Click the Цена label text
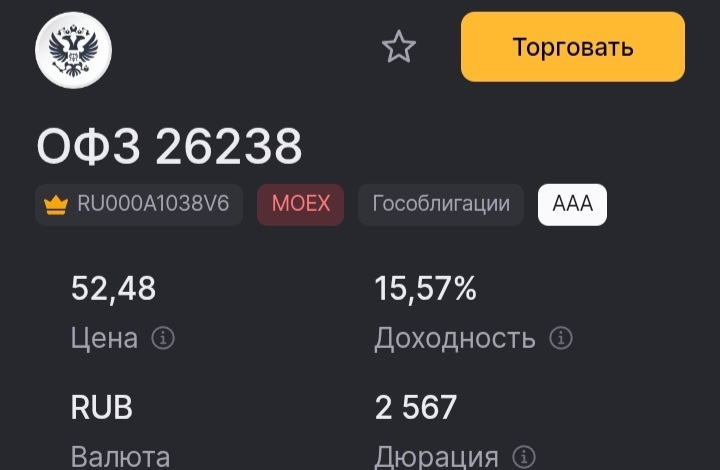Viewport: 720px width, 470px height. coord(104,338)
